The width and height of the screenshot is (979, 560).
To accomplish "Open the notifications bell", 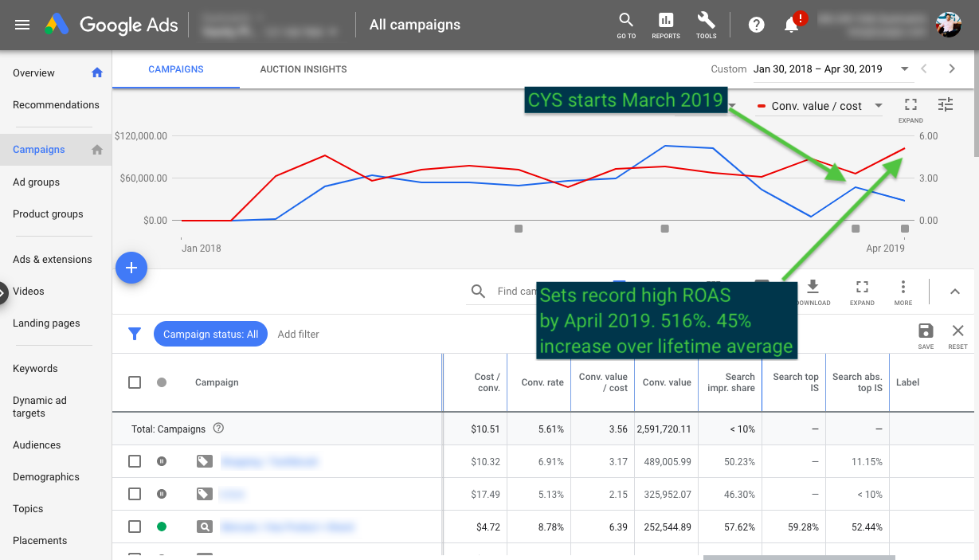I will pyautogui.click(x=792, y=25).
